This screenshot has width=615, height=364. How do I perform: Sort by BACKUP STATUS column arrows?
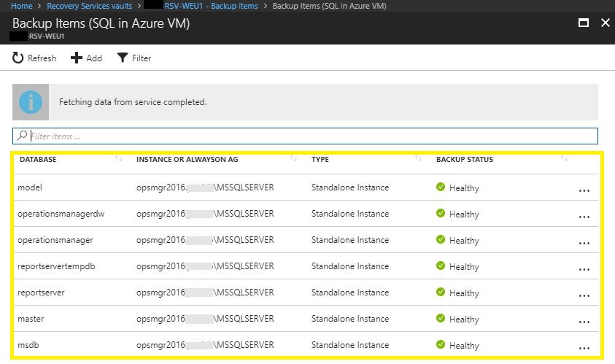[564, 158]
